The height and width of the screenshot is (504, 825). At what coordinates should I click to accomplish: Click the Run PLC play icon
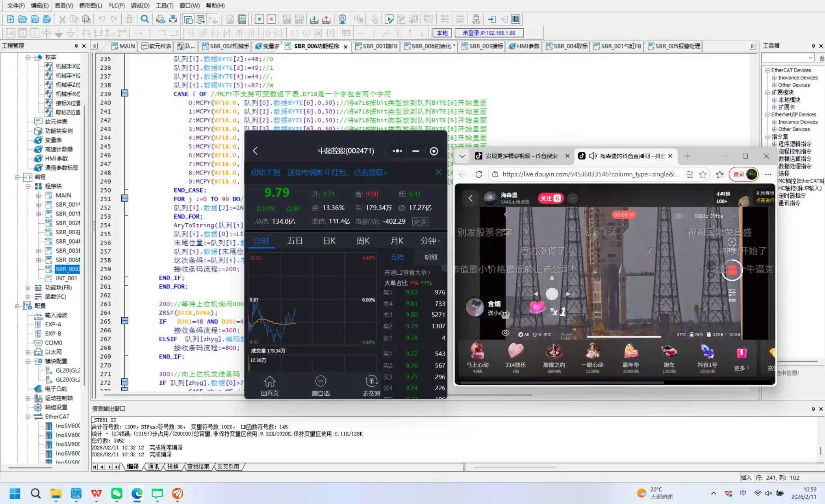[x=259, y=19]
